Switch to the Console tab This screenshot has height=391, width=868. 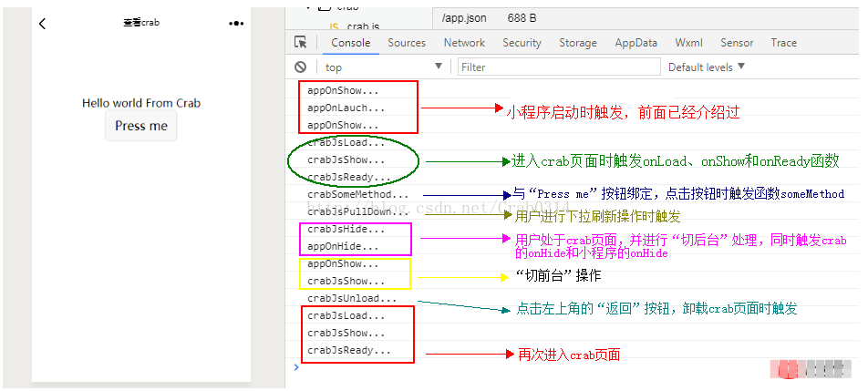pos(351,43)
